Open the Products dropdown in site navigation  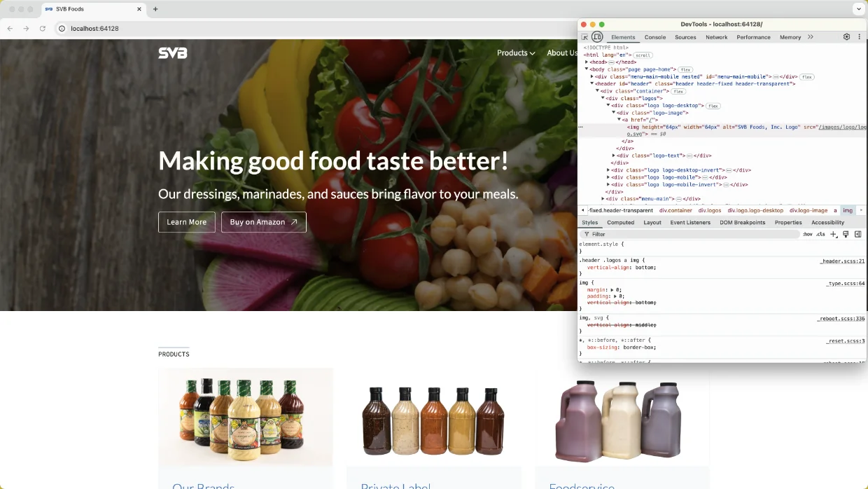point(516,53)
